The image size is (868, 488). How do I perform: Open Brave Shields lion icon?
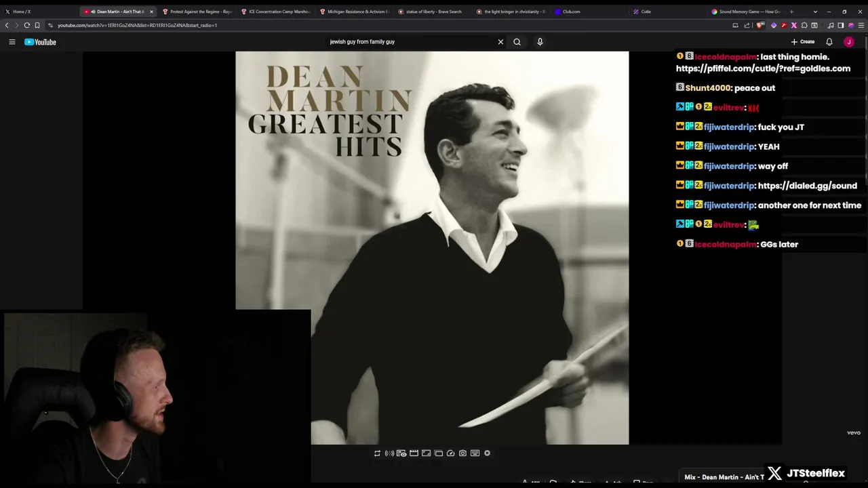point(761,25)
